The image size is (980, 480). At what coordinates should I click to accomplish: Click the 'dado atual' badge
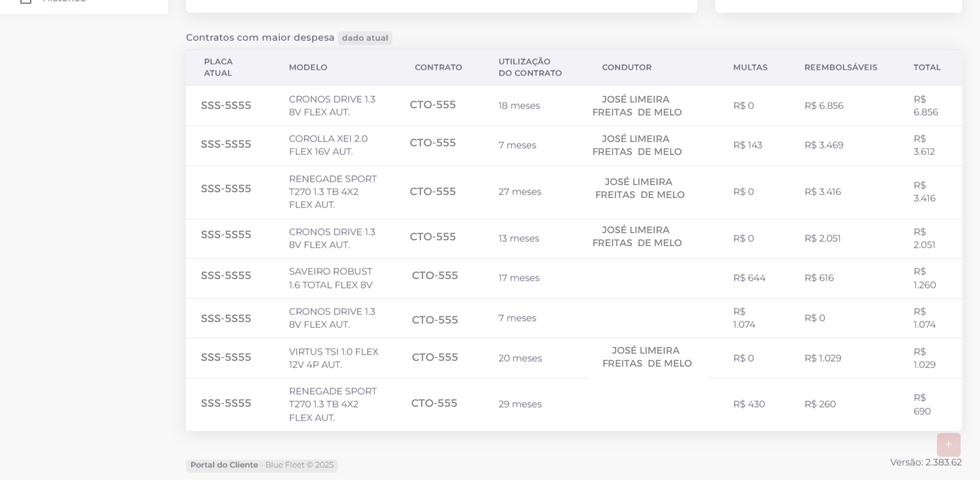pyautogui.click(x=365, y=38)
